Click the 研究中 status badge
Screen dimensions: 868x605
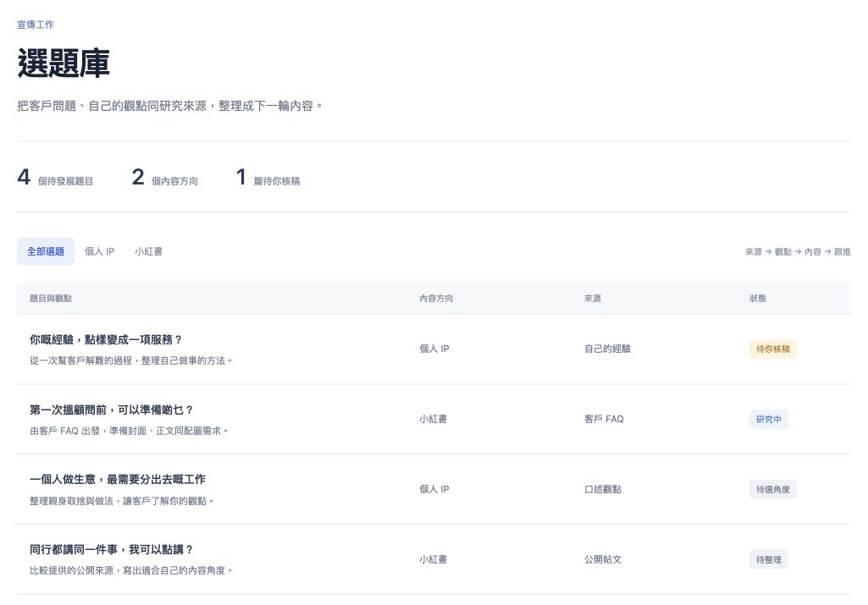tap(768, 419)
